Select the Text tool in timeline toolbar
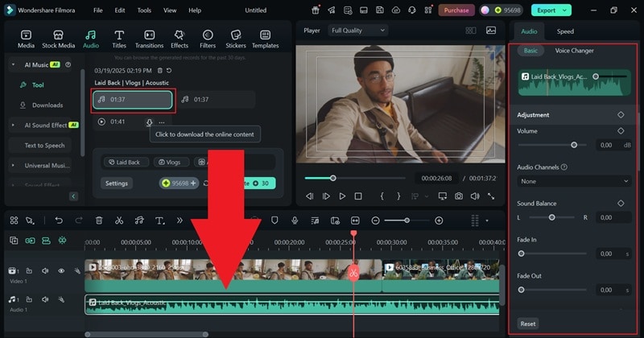Viewport: 644px width, 338px height. 159,221
